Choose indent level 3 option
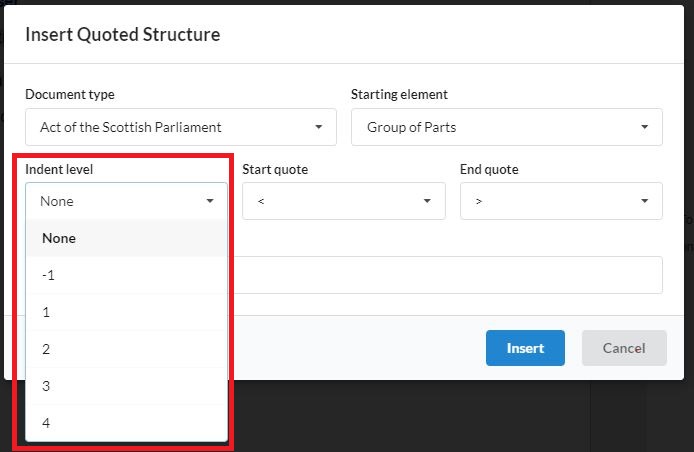Viewport: 694px width, 452px height. [x=126, y=386]
